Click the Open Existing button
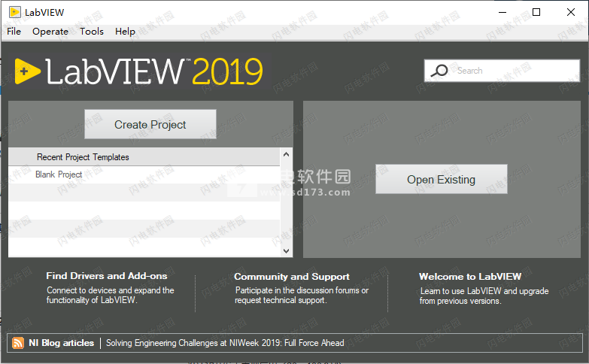589x364 pixels. tap(442, 179)
